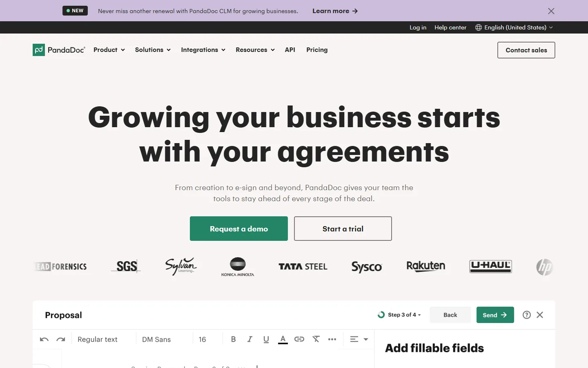Viewport: 588px width, 368px height.
Task: Expand the Solutions menu
Action: [153, 50]
